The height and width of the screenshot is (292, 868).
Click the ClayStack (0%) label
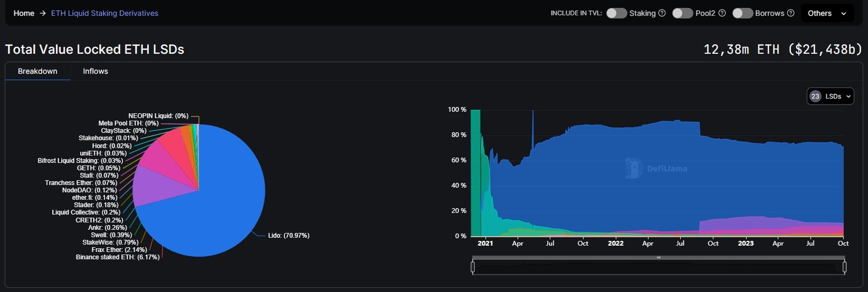tap(123, 131)
